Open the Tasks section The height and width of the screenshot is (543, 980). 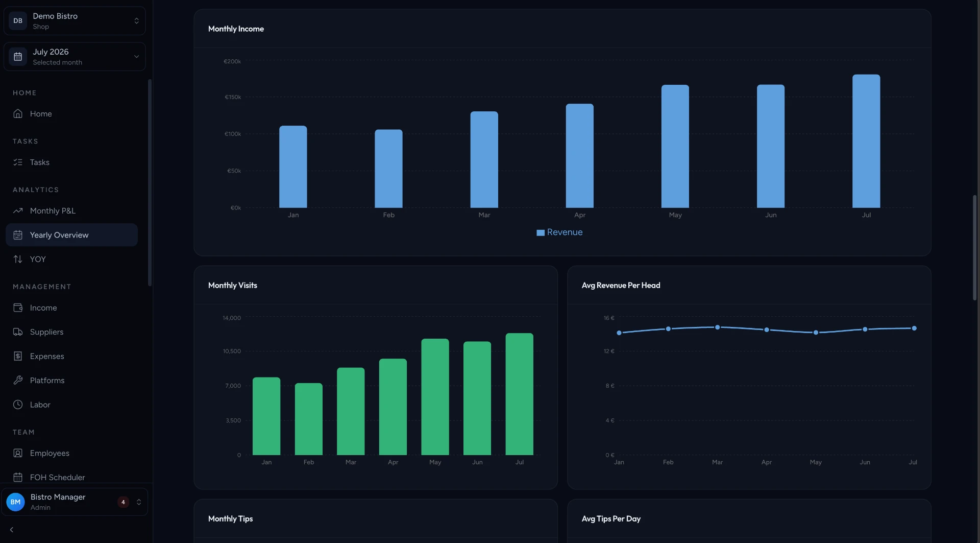pos(71,162)
